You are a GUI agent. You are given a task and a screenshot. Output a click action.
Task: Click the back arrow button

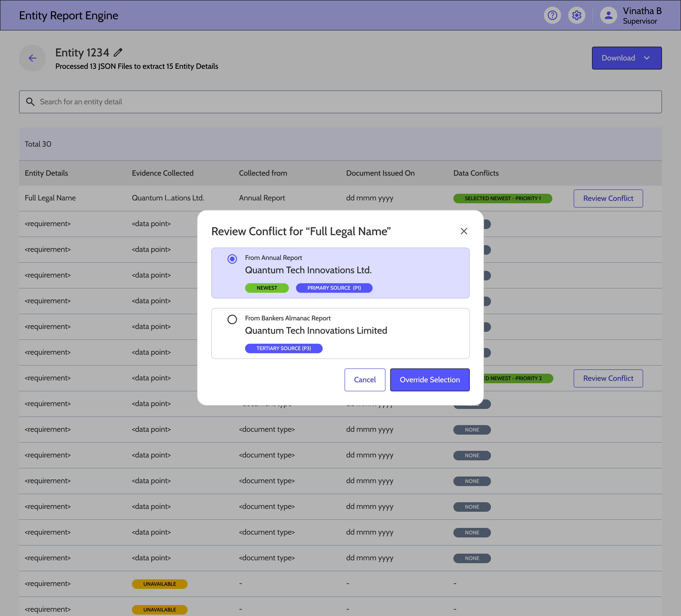click(32, 58)
